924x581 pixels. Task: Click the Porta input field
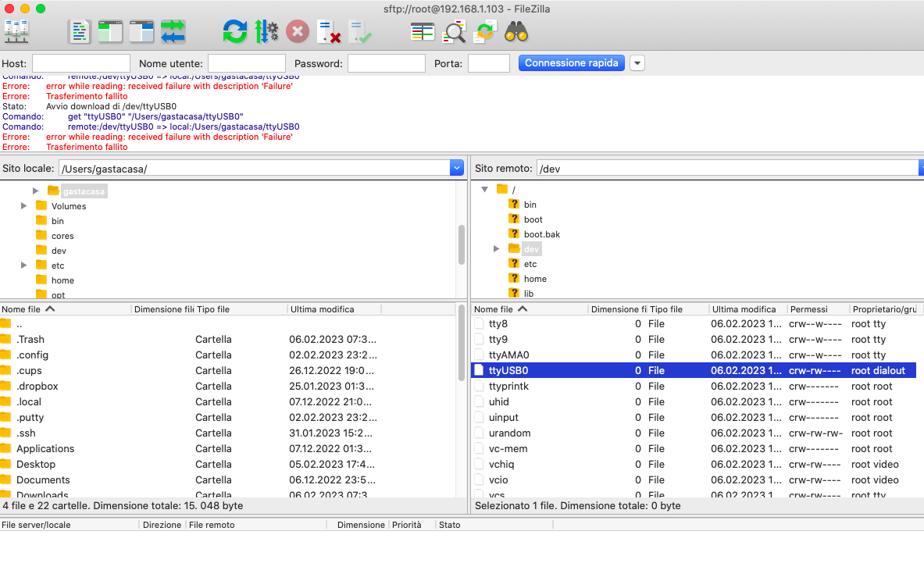(x=488, y=63)
